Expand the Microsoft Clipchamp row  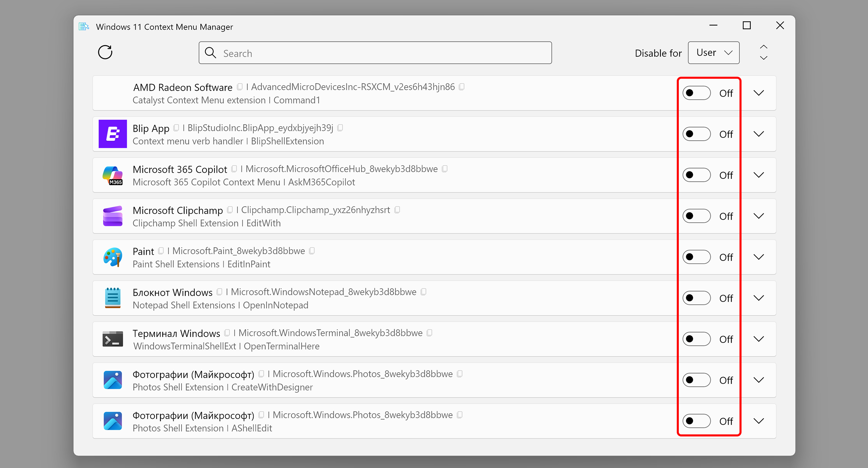point(759,216)
